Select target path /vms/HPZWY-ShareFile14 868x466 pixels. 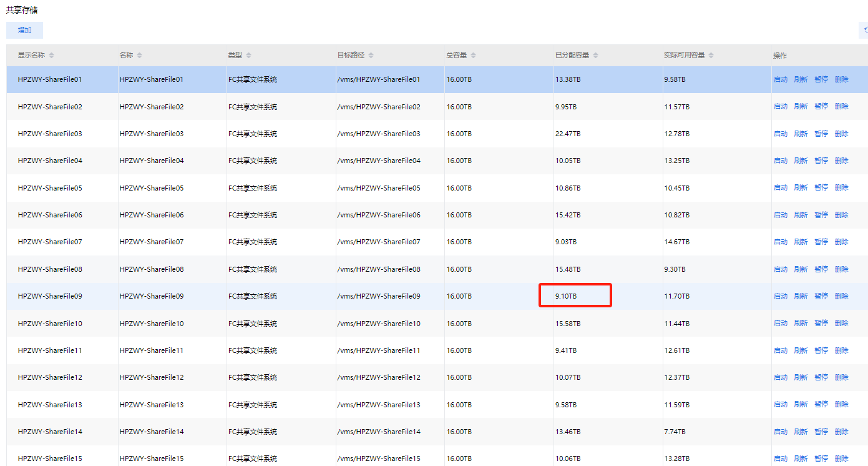coord(379,432)
